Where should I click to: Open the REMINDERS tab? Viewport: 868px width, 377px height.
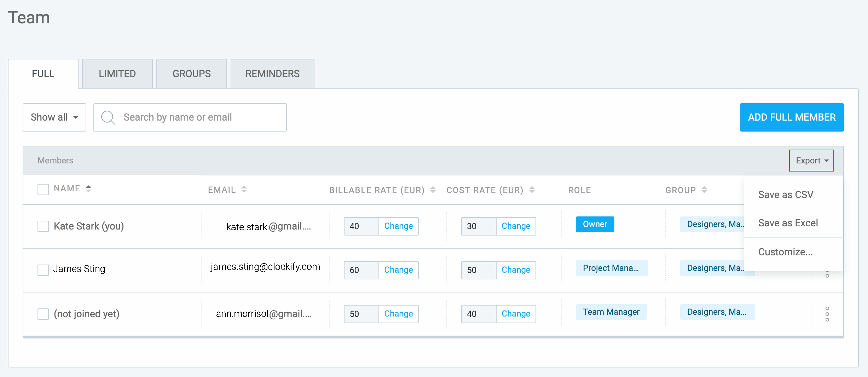pyautogui.click(x=272, y=74)
